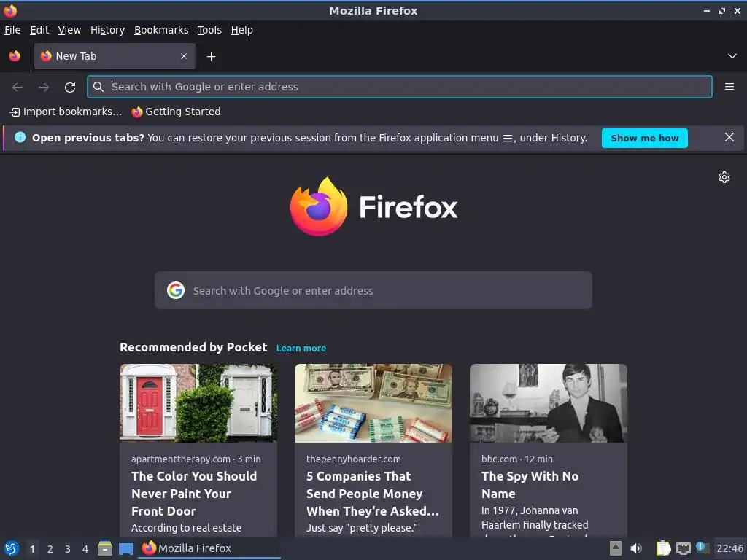
Task: Open 'The Color You Should Never Paint' headline
Action: (194, 494)
